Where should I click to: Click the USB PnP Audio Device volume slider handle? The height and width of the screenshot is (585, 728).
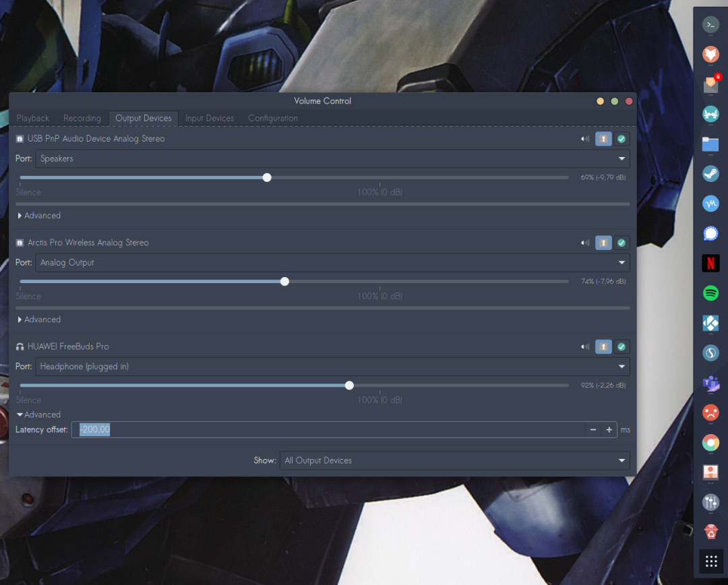pos(267,178)
